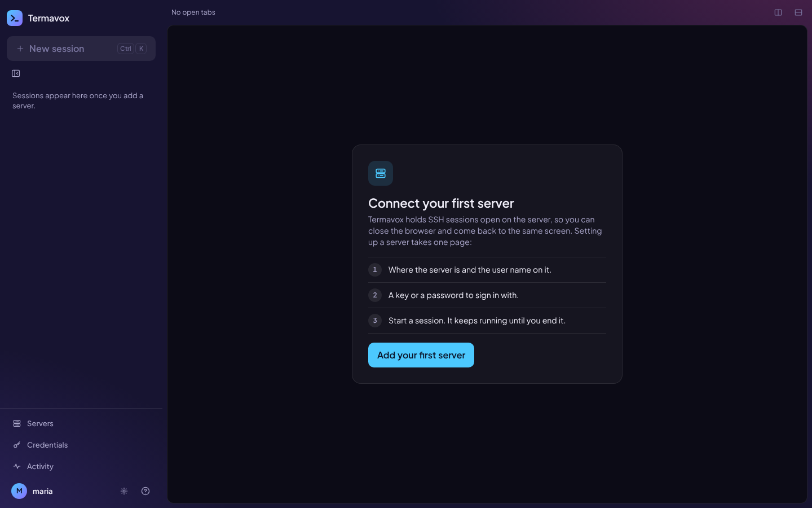Click the server icon in the card

click(381, 173)
